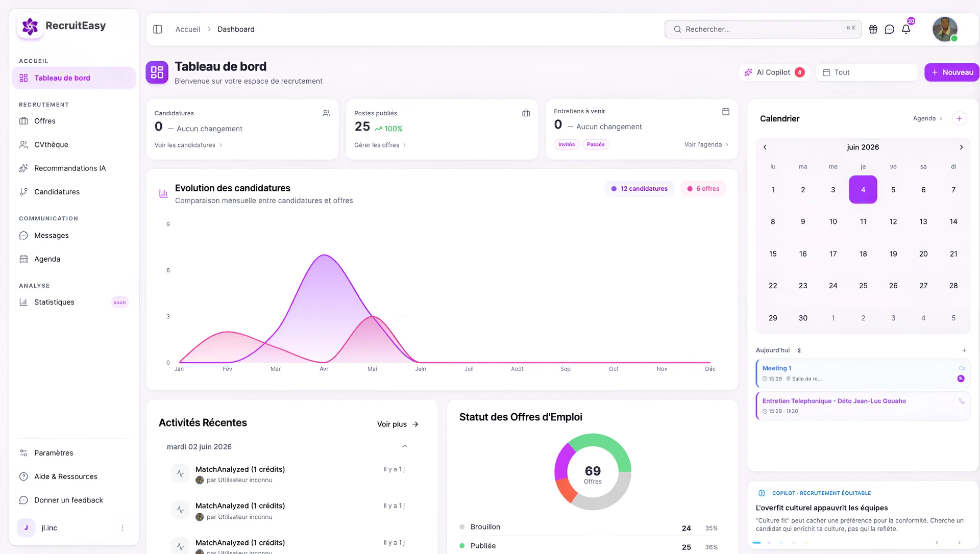
Task: Open Agenda link in Calendrier panel
Action: pyautogui.click(x=927, y=118)
